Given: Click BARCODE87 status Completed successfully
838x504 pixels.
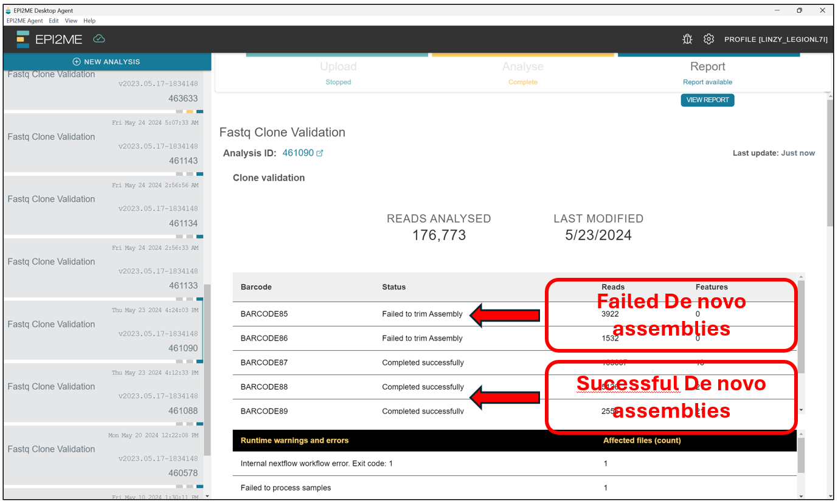Looking at the screenshot, I should tap(423, 363).
